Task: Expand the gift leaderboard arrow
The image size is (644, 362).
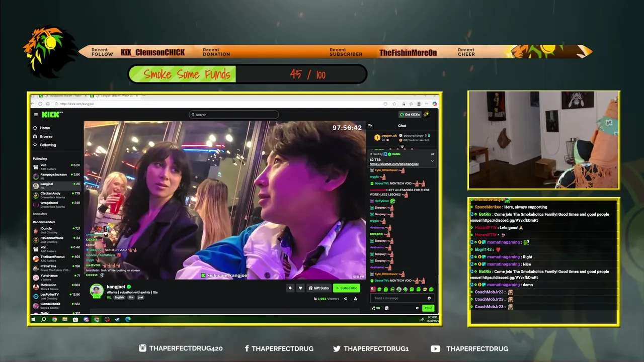Action: click(402, 146)
